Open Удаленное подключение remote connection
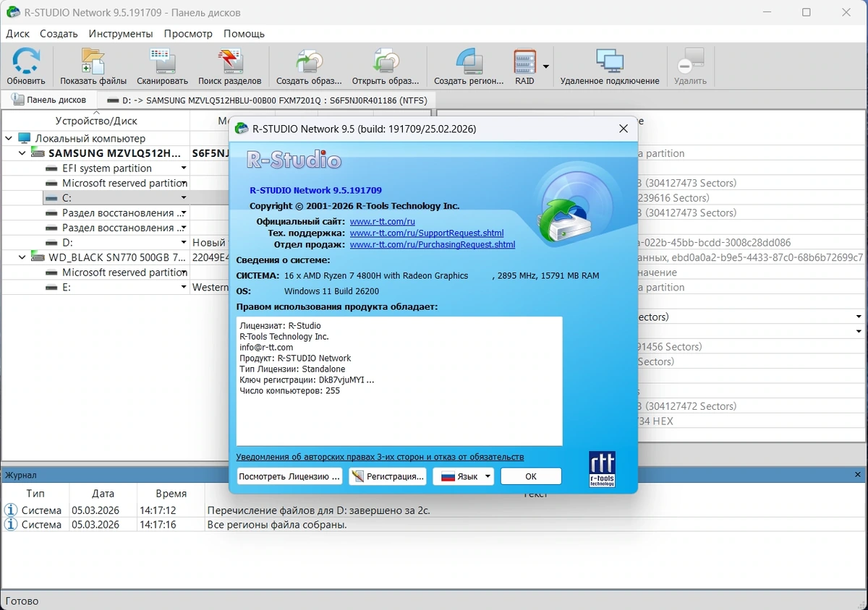 click(x=610, y=67)
